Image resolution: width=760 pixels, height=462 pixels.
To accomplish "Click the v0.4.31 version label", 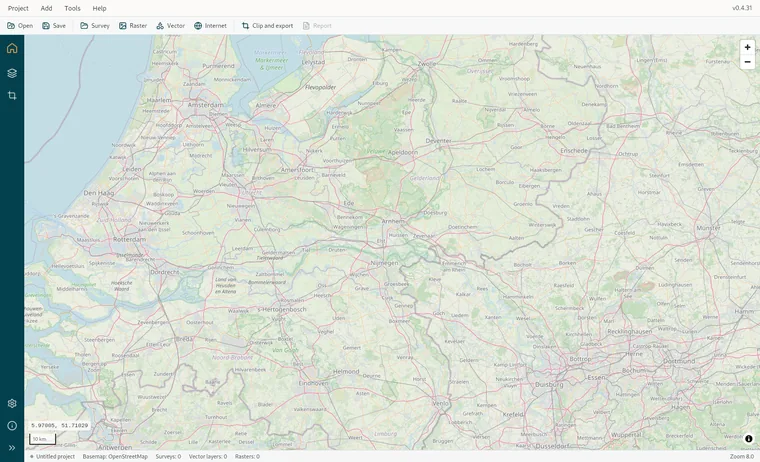I will click(742, 8).
